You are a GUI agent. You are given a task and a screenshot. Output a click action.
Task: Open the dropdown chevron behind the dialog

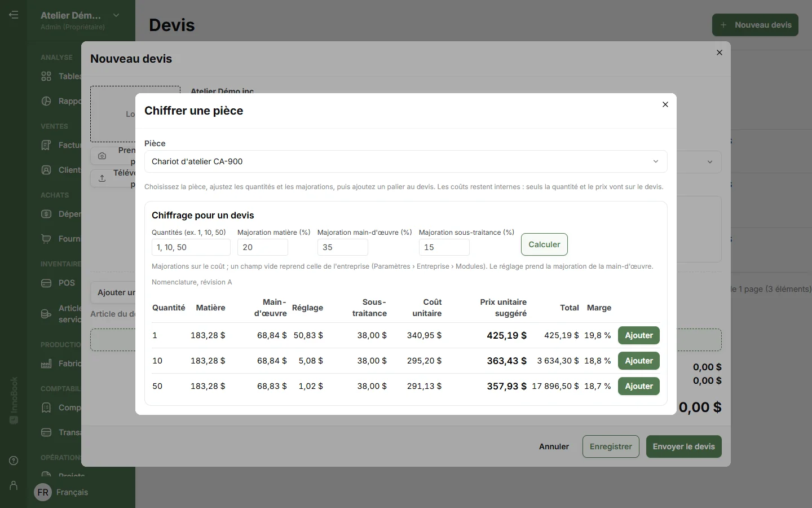(x=710, y=162)
